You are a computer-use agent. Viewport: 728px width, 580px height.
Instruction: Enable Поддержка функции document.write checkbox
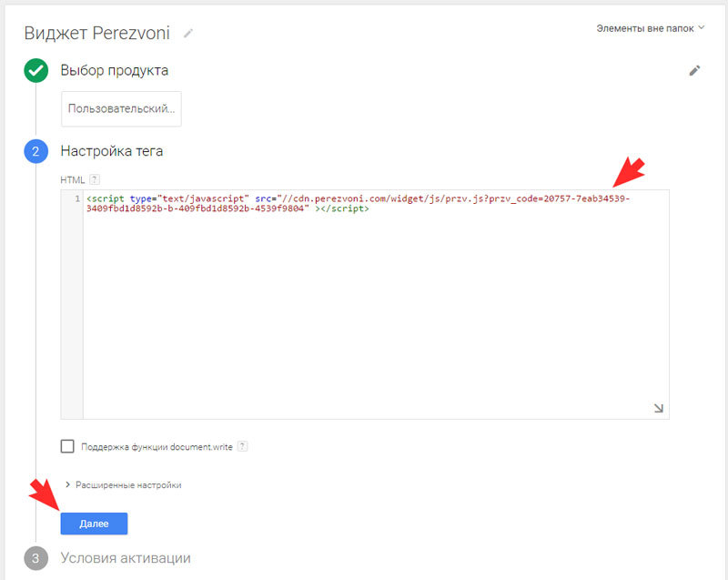[x=67, y=446]
